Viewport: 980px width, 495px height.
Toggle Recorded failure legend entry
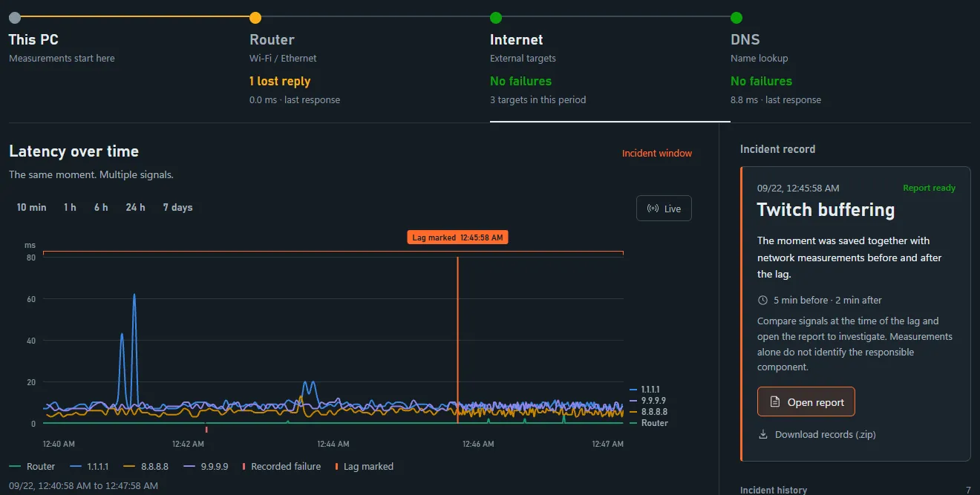click(x=281, y=467)
